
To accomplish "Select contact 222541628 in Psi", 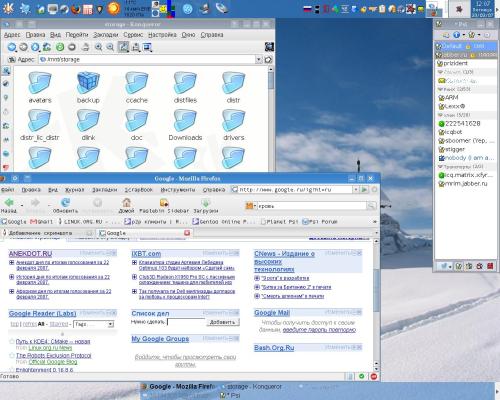I will point(465,123).
